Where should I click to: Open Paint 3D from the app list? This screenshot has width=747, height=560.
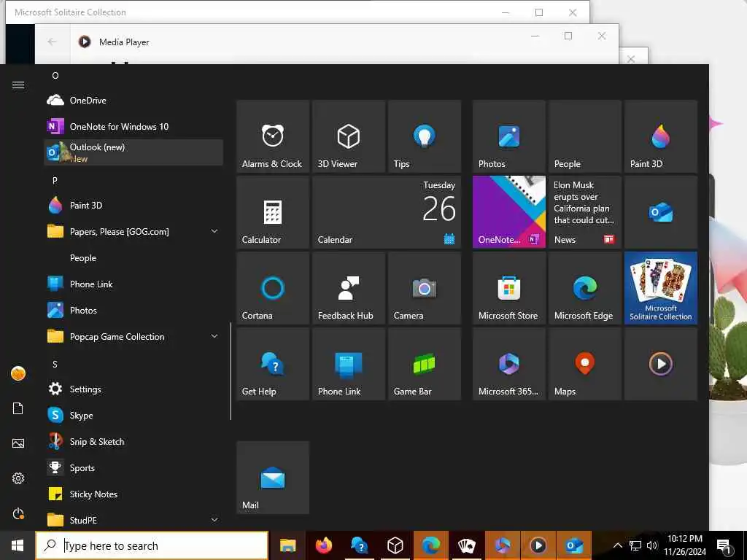133,205
